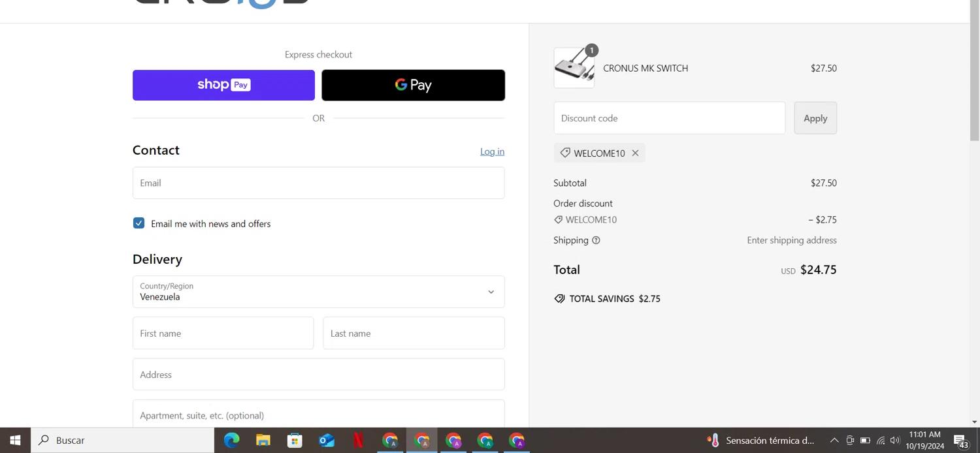Show hidden system tray icons
This screenshot has height=453, width=980.
pyautogui.click(x=834, y=440)
